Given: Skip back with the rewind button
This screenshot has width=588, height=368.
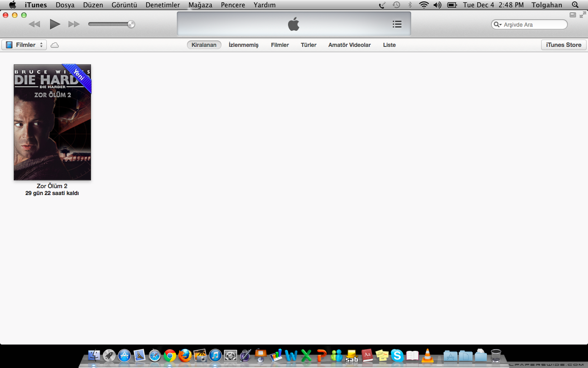Looking at the screenshot, I should 34,24.
